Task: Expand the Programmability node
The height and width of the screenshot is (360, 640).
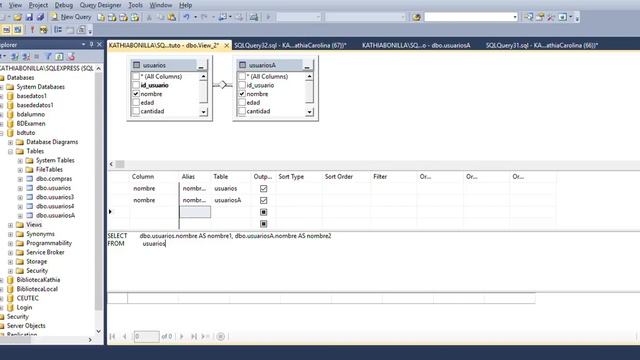Action: [x=10, y=244]
